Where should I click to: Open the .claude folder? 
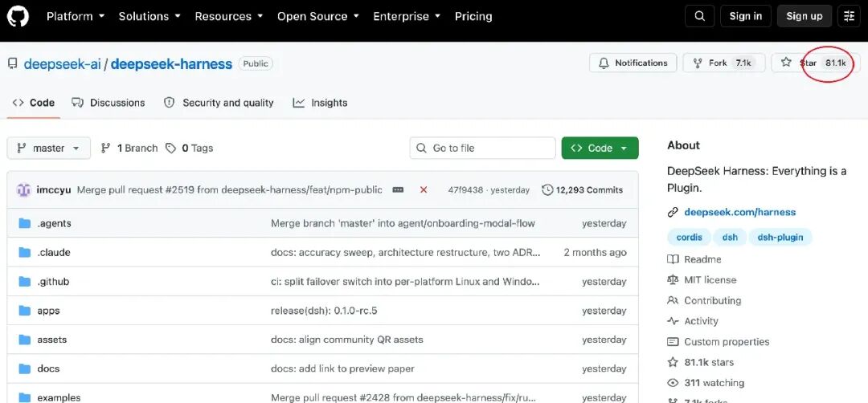tap(54, 253)
